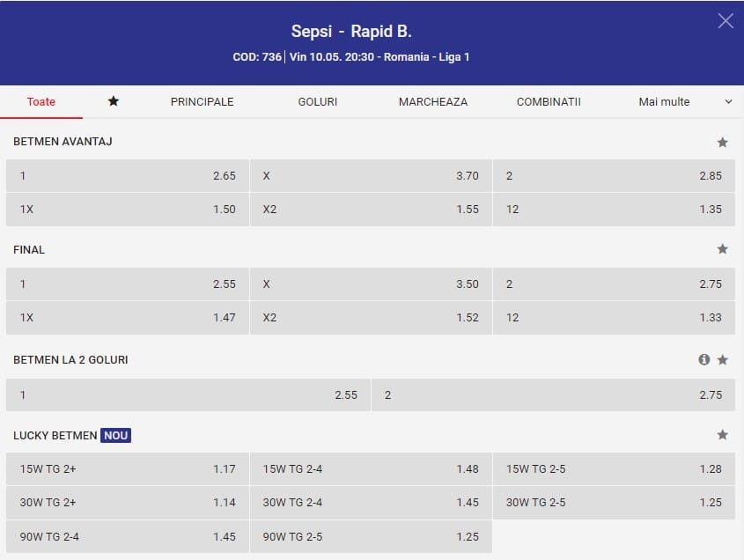Select BETMEN AVANTAJ X2 at 1.55
Viewport: 744px width, 560px height.
371,210
